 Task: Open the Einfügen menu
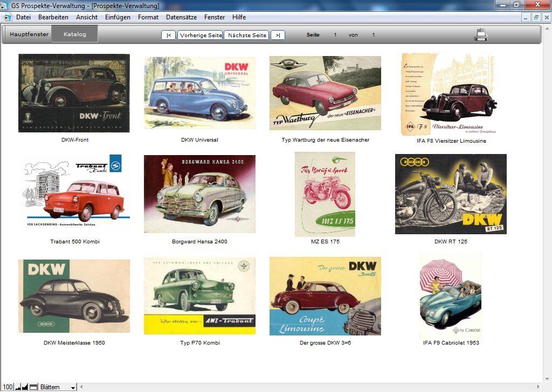pos(118,17)
